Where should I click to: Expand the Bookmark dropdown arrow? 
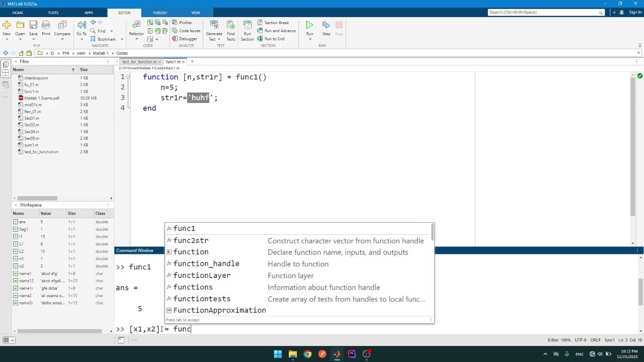point(122,39)
